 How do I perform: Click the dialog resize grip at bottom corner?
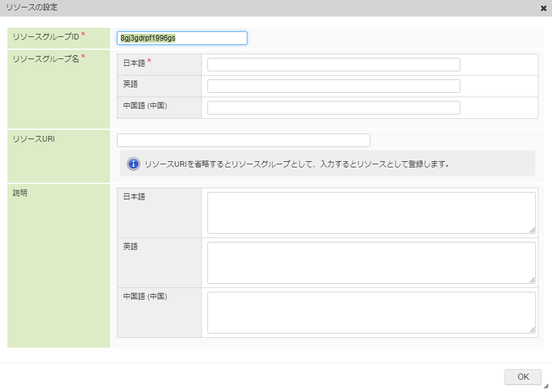[546, 386]
